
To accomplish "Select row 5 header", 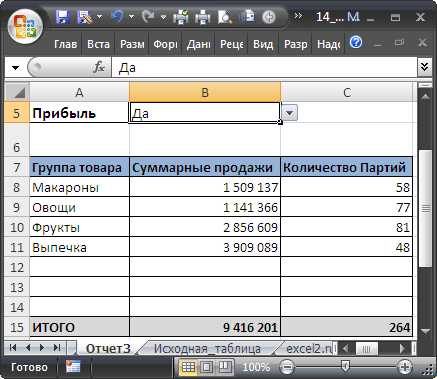I will pyautogui.click(x=17, y=113).
